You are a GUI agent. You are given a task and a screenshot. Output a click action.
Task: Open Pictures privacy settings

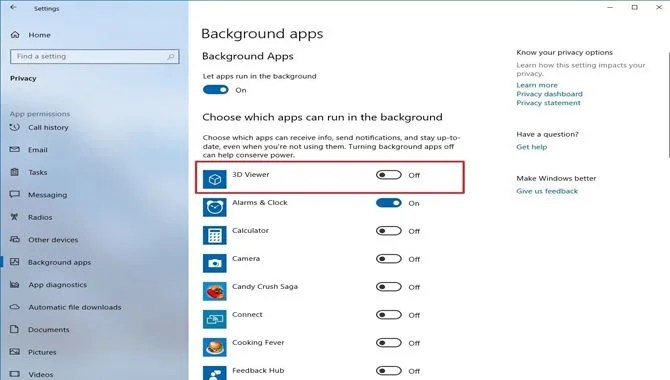[42, 352]
